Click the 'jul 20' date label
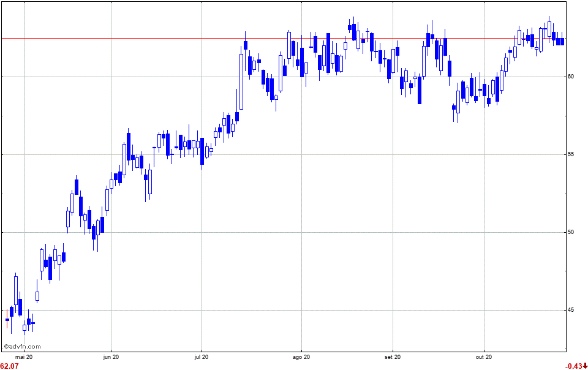 pyautogui.click(x=202, y=357)
